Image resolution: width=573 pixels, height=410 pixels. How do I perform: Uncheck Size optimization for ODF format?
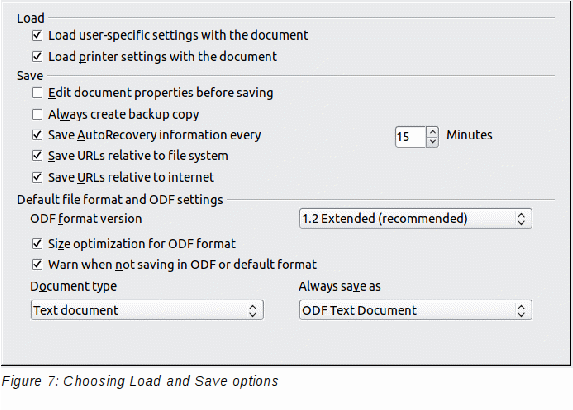[37, 243]
